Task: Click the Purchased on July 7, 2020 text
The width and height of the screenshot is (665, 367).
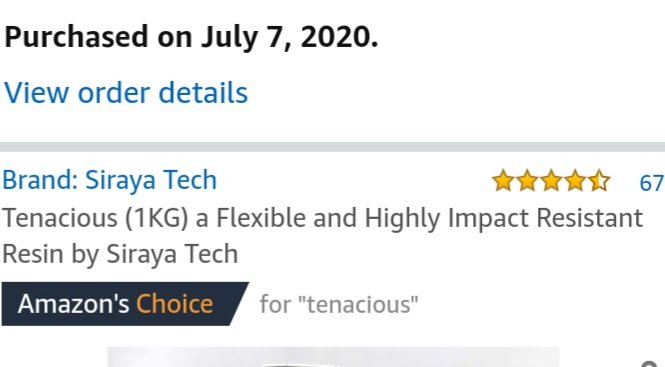Action: click(x=191, y=37)
